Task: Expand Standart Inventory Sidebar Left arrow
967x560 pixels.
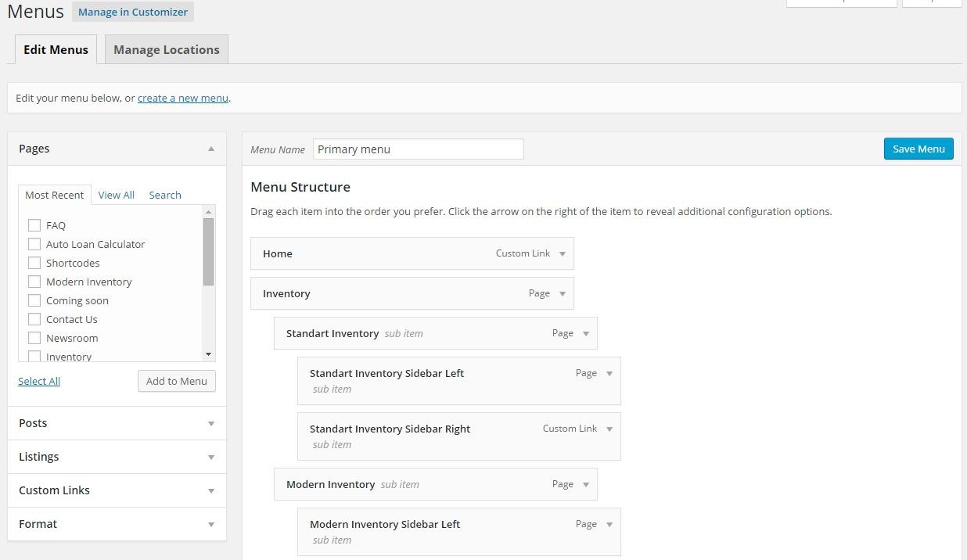Action: click(x=609, y=374)
